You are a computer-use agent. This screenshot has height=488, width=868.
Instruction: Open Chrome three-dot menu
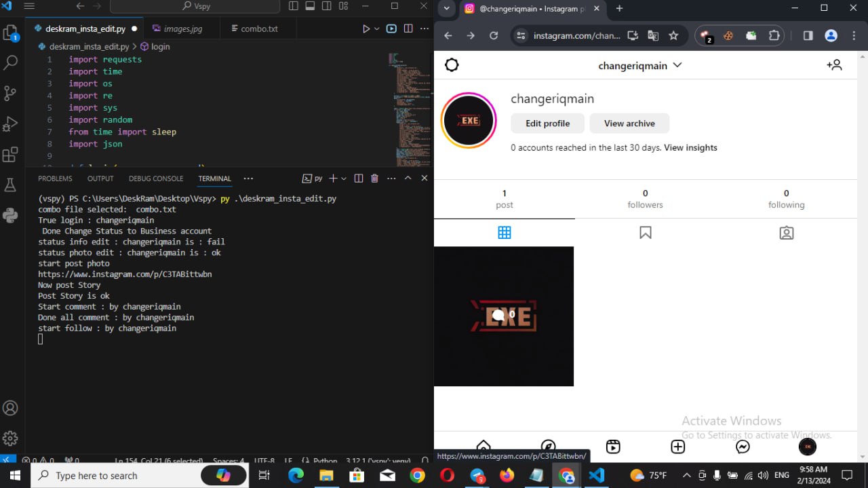(854, 36)
